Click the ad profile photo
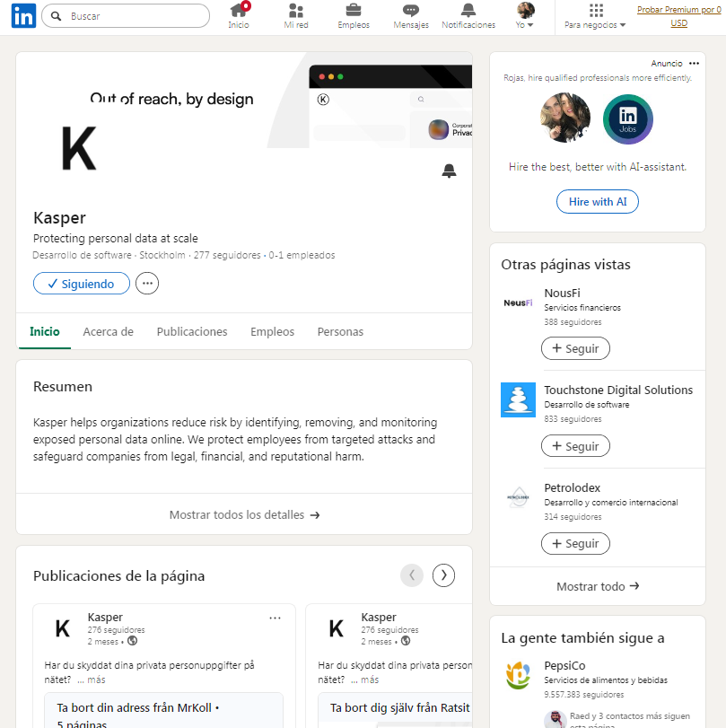 coord(565,118)
